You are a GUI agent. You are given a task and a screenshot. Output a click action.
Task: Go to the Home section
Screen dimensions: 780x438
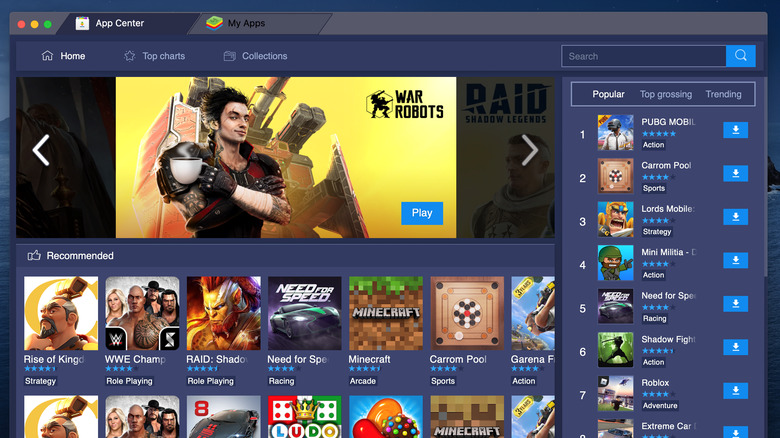coord(63,56)
